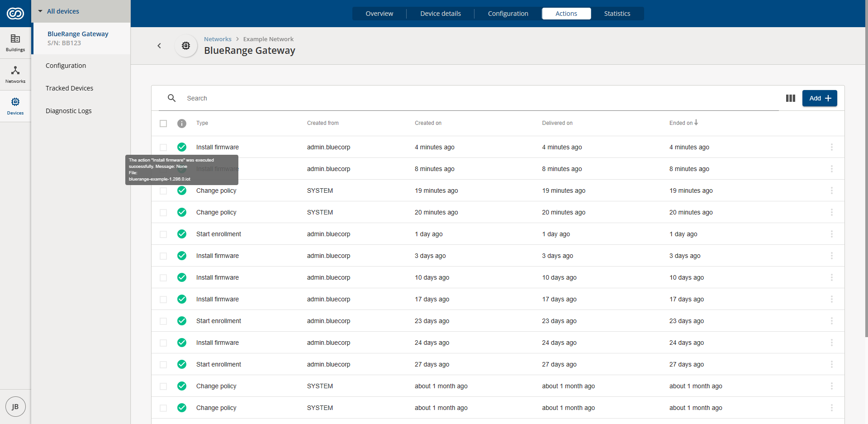Open the Device details tab
Image resolution: width=868 pixels, height=424 pixels.
[x=440, y=14]
